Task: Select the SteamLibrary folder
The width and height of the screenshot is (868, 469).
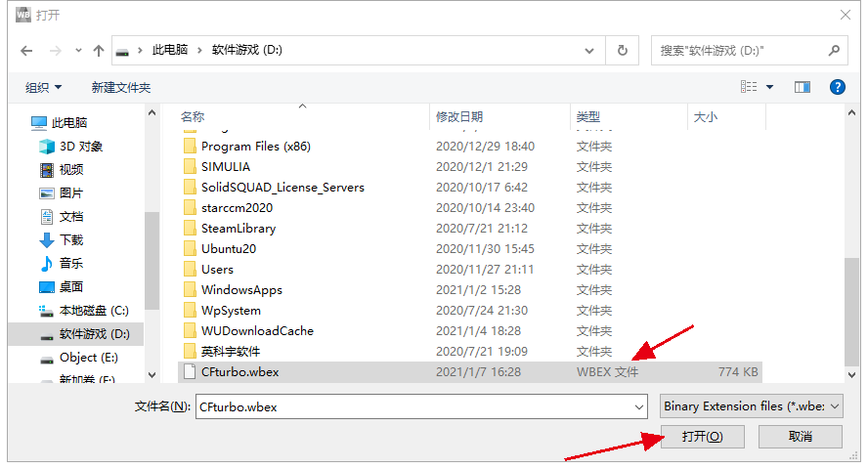Action: [239, 228]
